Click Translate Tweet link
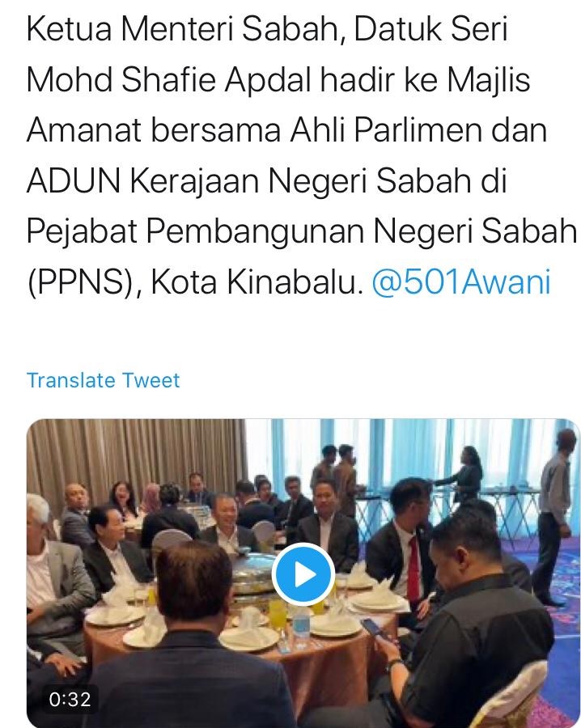Viewport: 581px width, 728px height. [x=103, y=380]
